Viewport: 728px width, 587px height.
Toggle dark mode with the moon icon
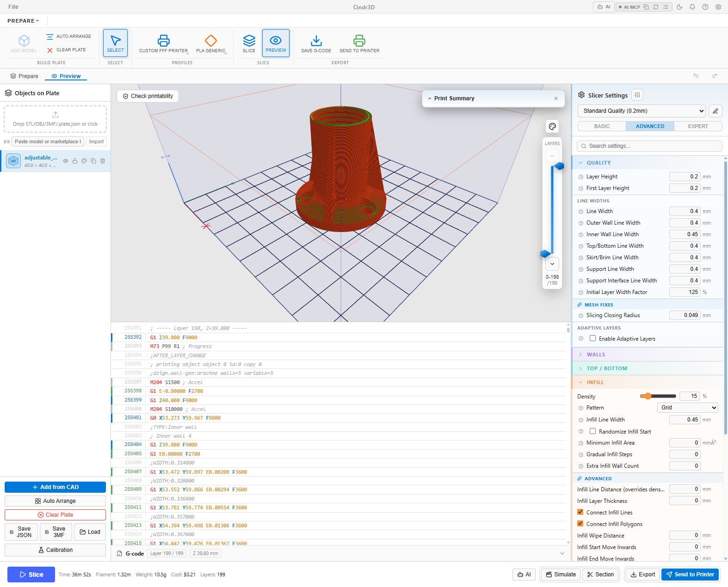point(679,7)
